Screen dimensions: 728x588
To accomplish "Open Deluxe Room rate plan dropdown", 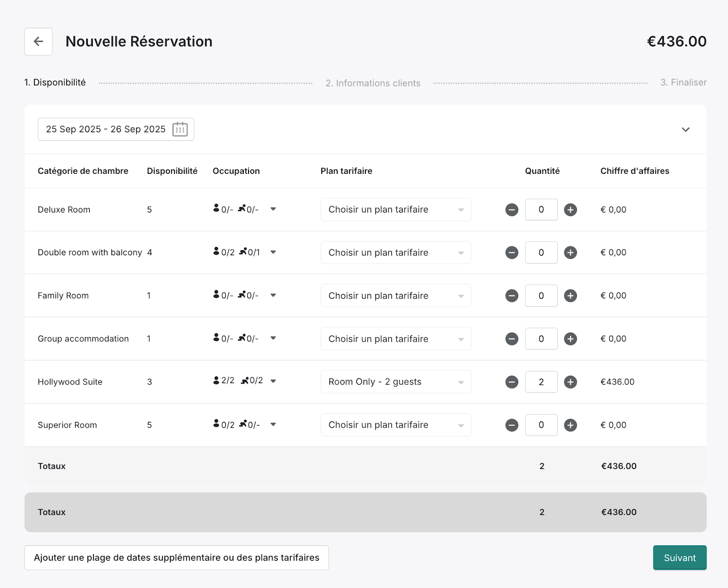I will tap(396, 210).
